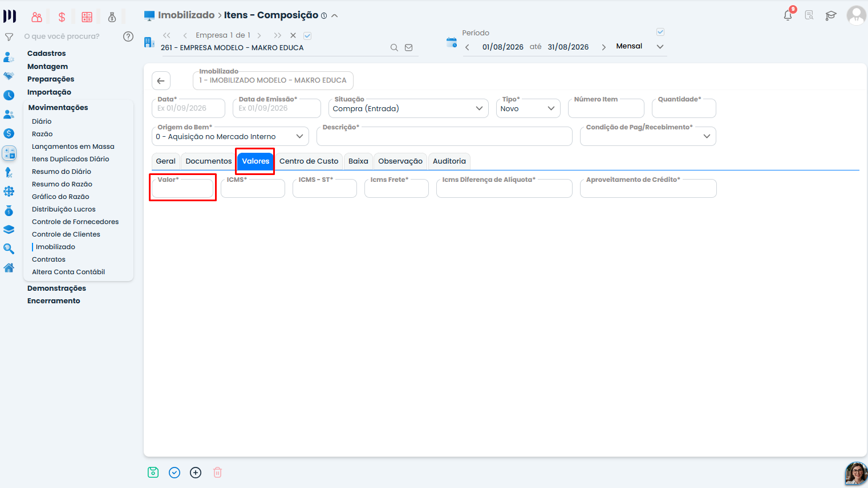The image size is (868, 488).
Task: Click the company search magnifier icon
Action: [394, 48]
